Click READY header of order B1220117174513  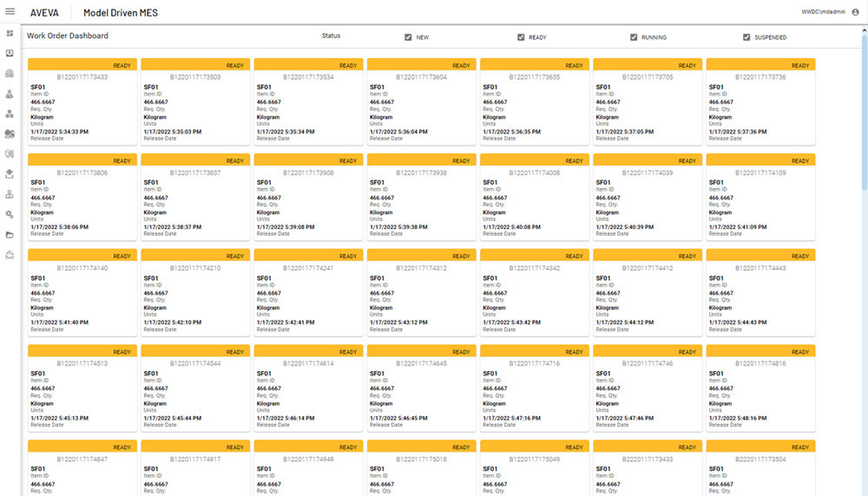click(82, 352)
